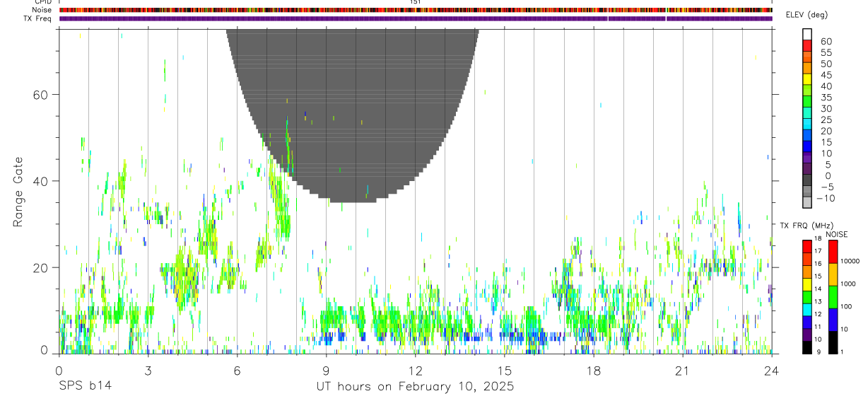Click the Range Gate axis tick label '60'
Screen dimensions: 868x401
(41, 94)
